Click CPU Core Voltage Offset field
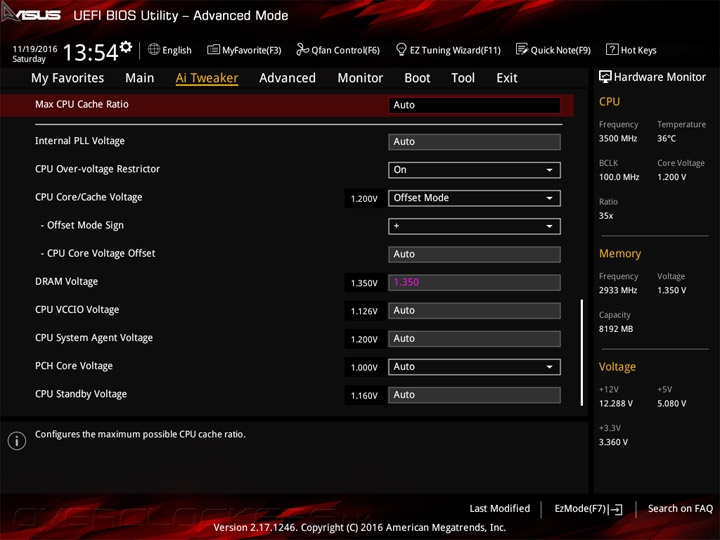 click(x=474, y=254)
